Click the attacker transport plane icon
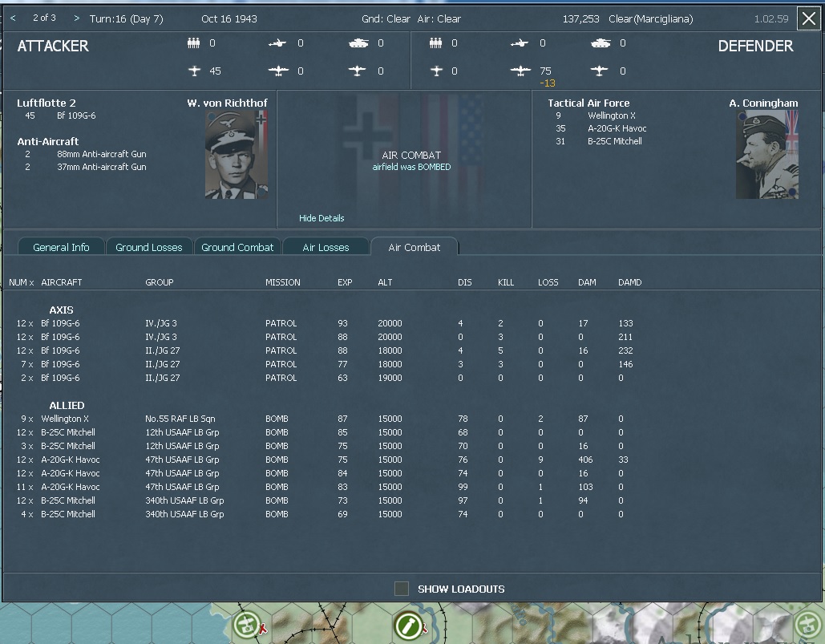Image resolution: width=825 pixels, height=644 pixels. [356, 71]
